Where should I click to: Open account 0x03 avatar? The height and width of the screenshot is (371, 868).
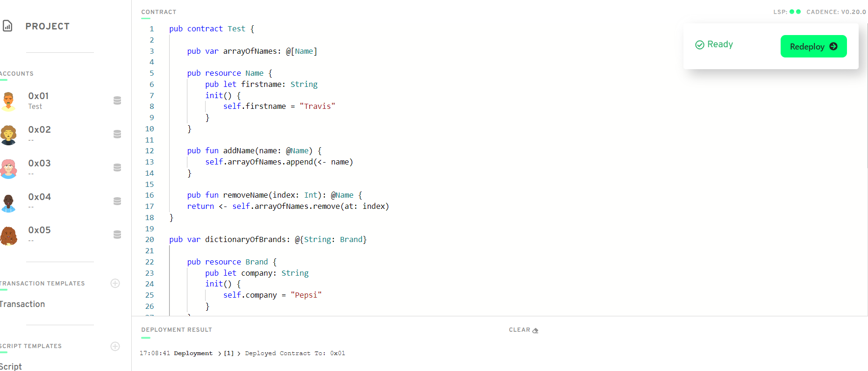8,169
